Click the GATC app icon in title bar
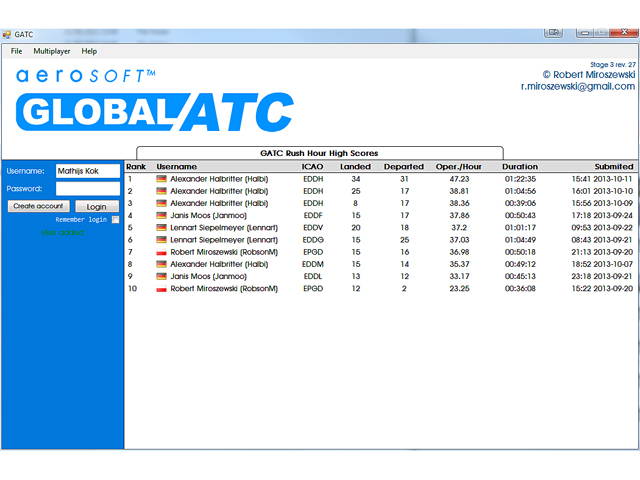Image resolution: width=640 pixels, height=480 pixels. coord(6,35)
